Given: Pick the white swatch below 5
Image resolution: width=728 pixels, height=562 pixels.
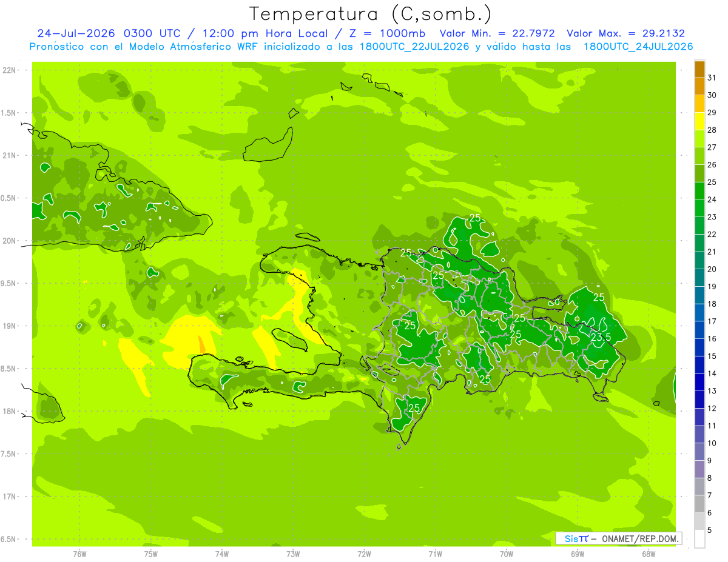Looking at the screenshot, I should 699,539.
